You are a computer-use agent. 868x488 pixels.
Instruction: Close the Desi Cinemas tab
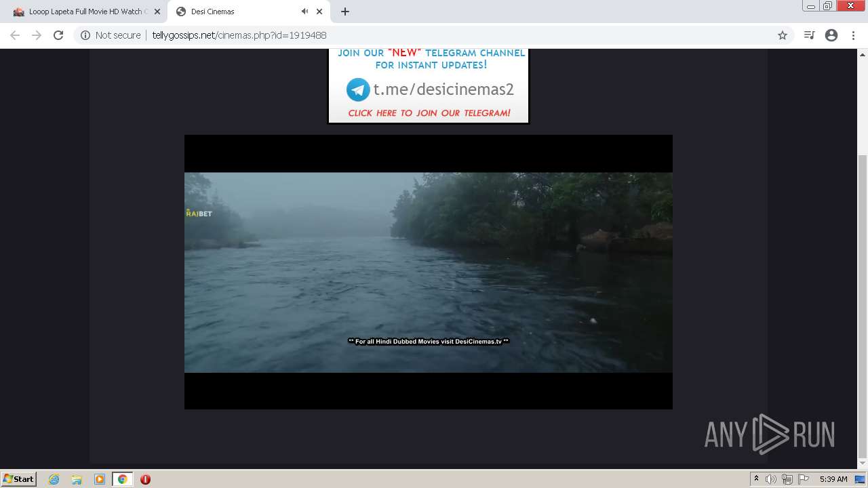coord(319,12)
